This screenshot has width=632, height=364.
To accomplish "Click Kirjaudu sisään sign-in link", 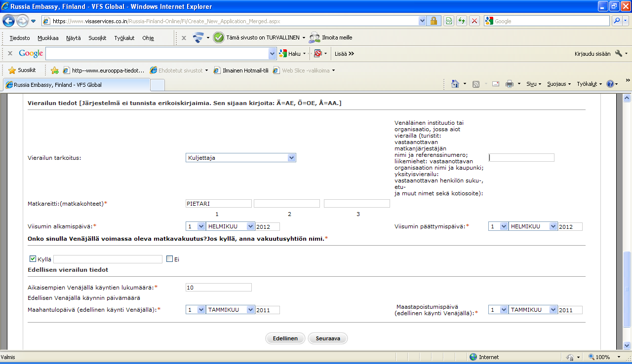I will (592, 53).
